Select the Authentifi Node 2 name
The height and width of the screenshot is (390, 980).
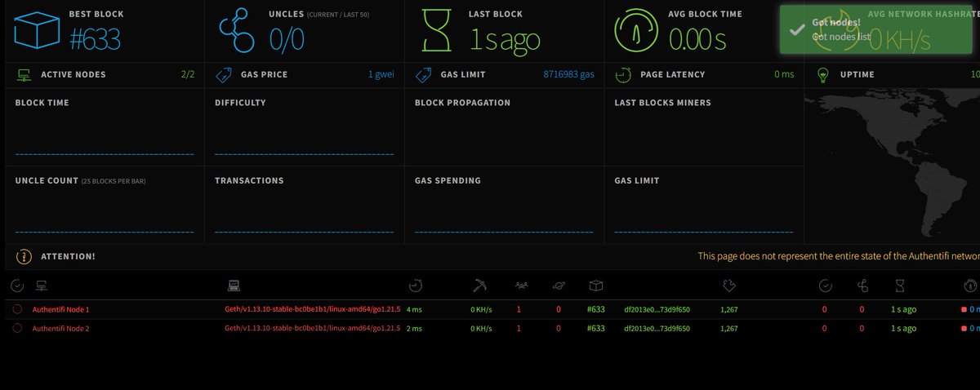click(x=60, y=329)
